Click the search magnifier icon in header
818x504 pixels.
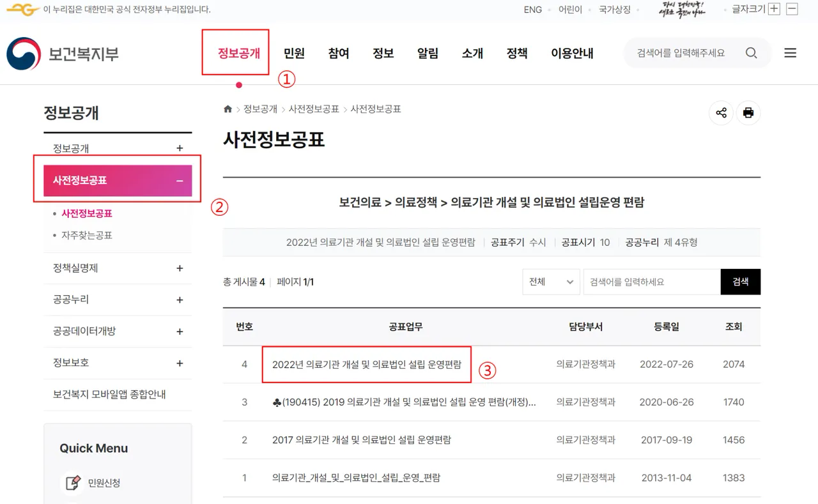coord(751,53)
